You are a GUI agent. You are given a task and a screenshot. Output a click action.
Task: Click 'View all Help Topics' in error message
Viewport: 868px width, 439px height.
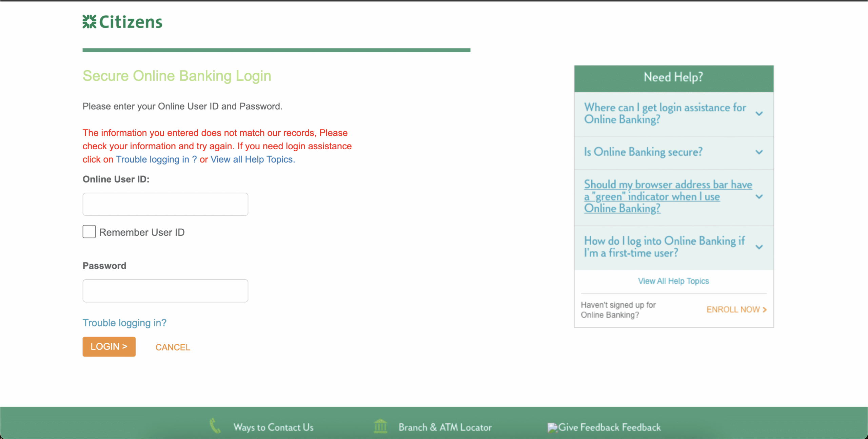pos(253,159)
